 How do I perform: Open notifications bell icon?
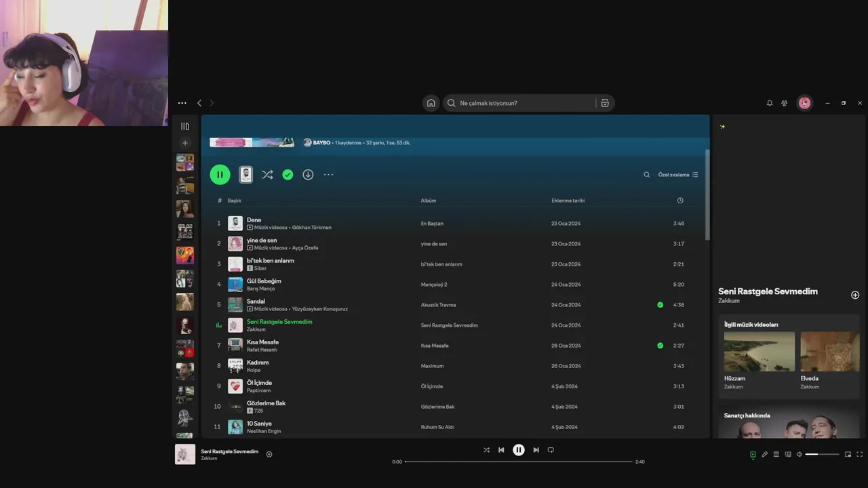tap(770, 103)
